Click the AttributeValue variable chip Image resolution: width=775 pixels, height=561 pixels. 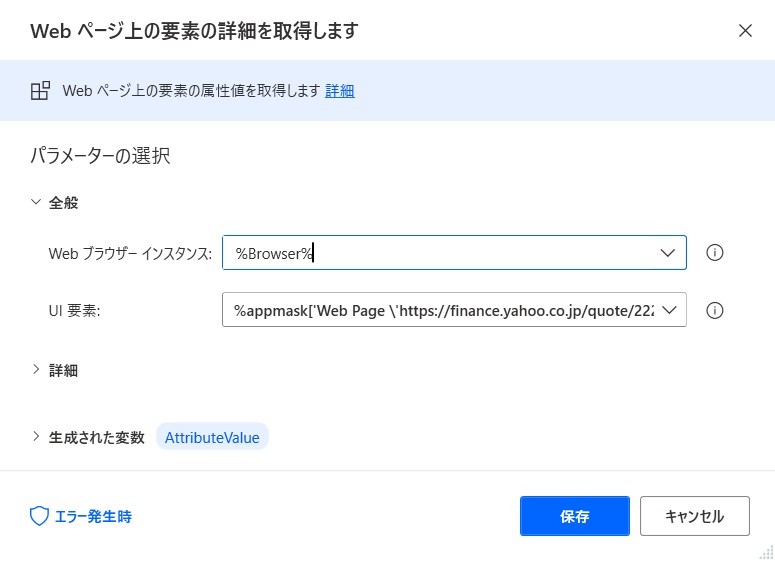click(x=212, y=437)
